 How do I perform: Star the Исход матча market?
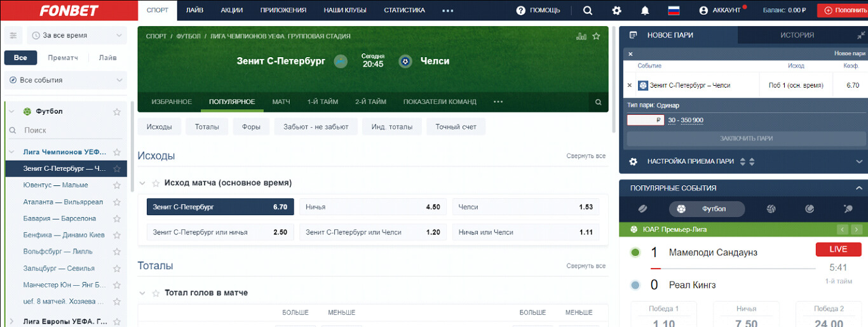[x=156, y=183]
